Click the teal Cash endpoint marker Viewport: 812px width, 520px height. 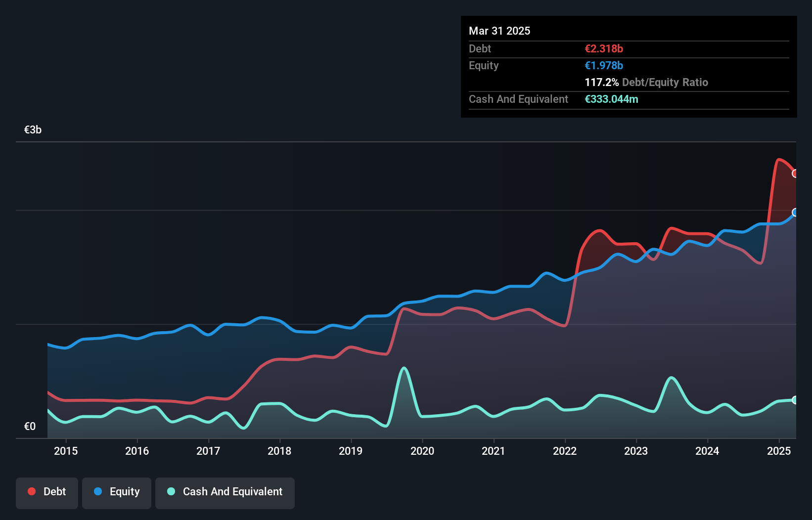795,400
